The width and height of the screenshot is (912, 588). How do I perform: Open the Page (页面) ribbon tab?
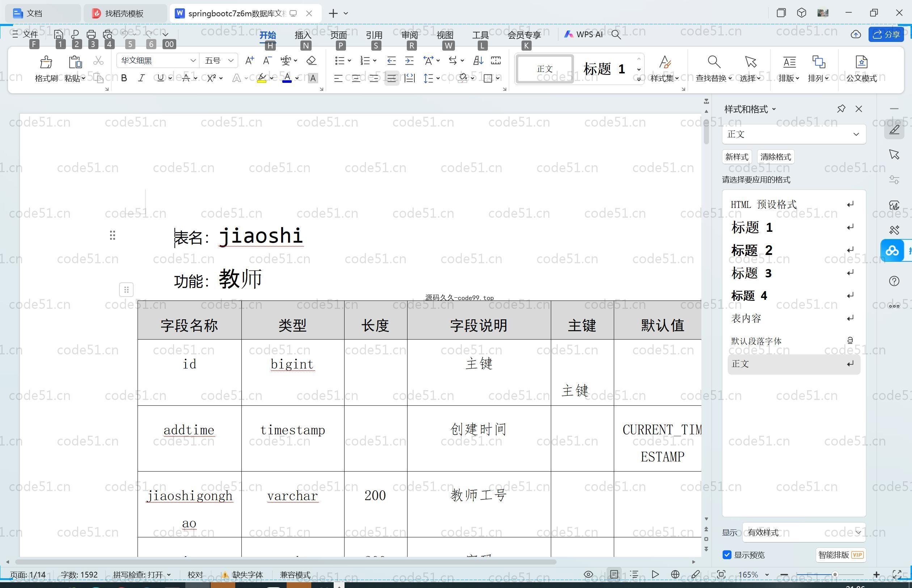pyautogui.click(x=338, y=35)
